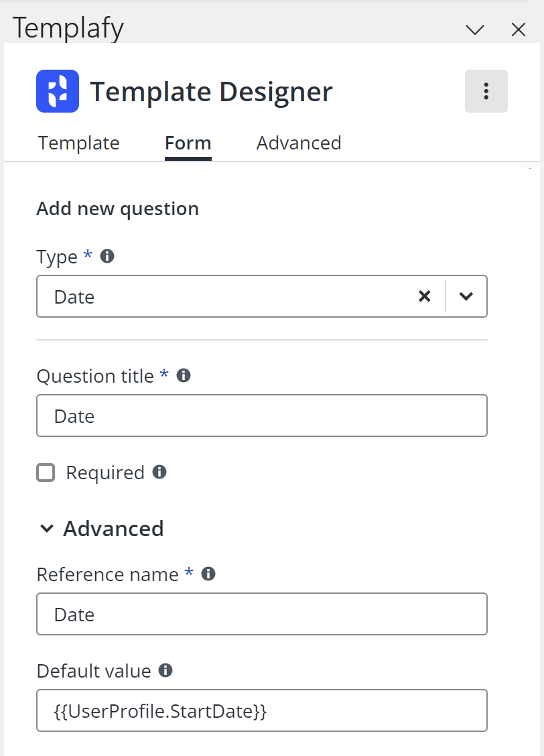The height and width of the screenshot is (756, 544).
Task: Switch to the Template tab
Action: [x=78, y=143]
